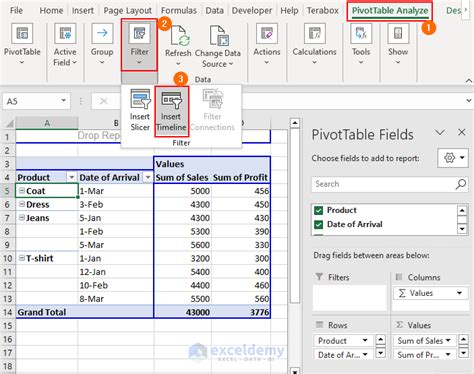Uncheck the Date of Arrival field checkbox
Image resolution: width=474 pixels, height=374 pixels.
[x=318, y=224]
